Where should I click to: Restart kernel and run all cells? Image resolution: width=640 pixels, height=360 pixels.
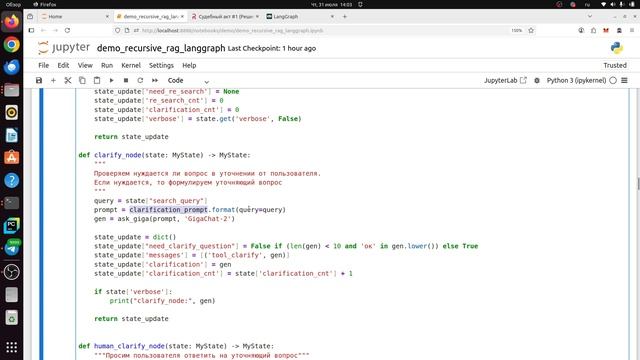click(155, 80)
